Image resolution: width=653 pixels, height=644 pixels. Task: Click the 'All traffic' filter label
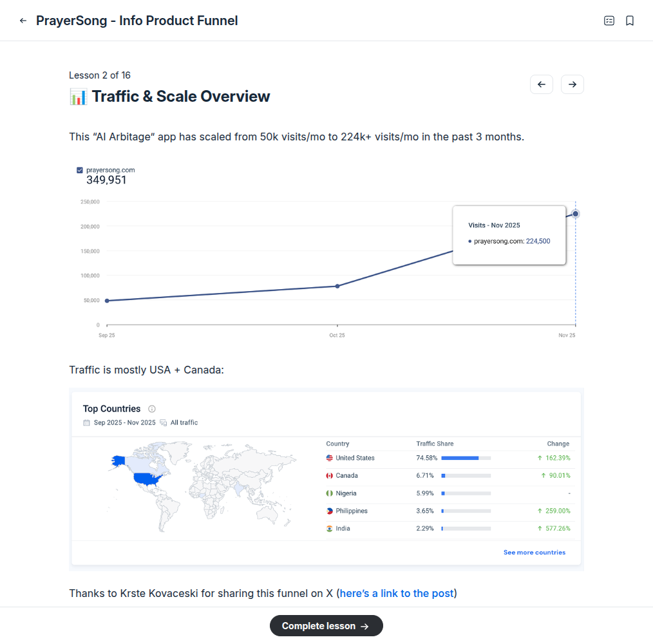pyautogui.click(x=184, y=422)
